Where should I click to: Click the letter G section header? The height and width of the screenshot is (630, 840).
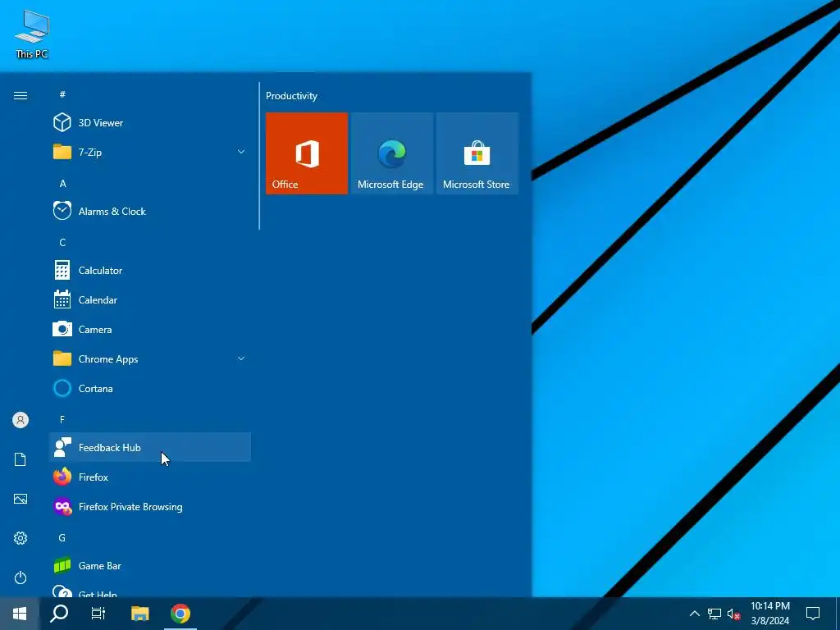(62, 537)
